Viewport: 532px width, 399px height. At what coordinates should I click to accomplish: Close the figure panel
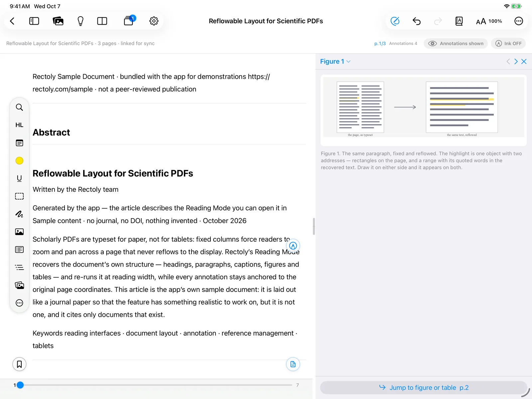point(524,62)
